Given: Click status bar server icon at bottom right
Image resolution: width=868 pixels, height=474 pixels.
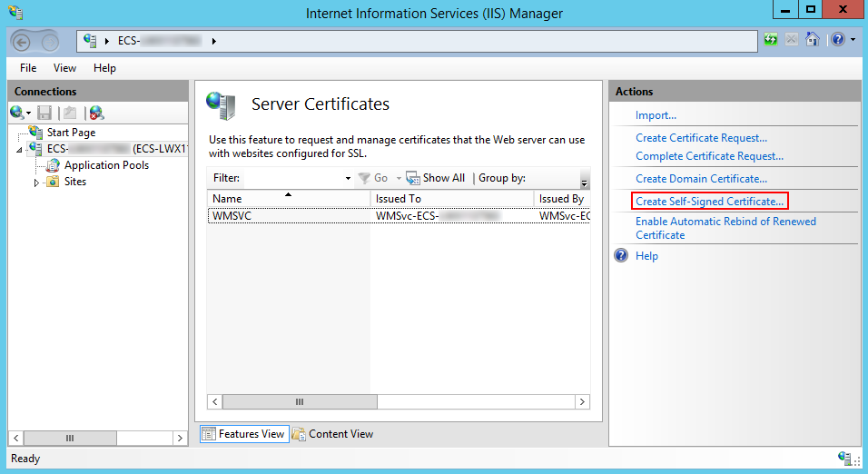Looking at the screenshot, I should (844, 458).
